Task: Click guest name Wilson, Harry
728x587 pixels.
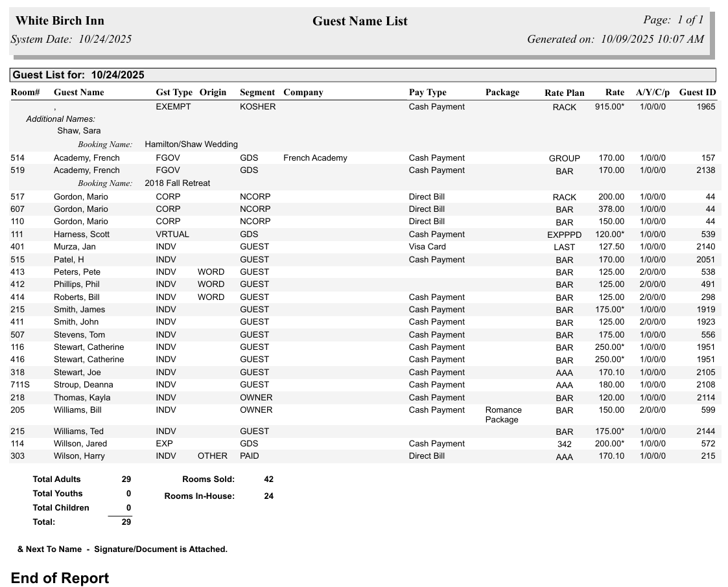Action: coord(79,456)
